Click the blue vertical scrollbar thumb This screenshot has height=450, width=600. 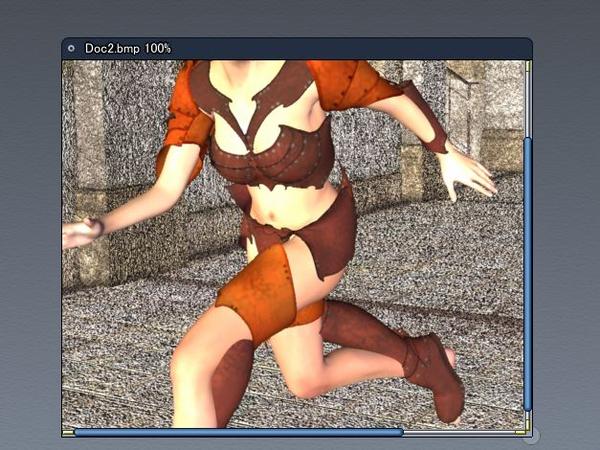[528, 274]
